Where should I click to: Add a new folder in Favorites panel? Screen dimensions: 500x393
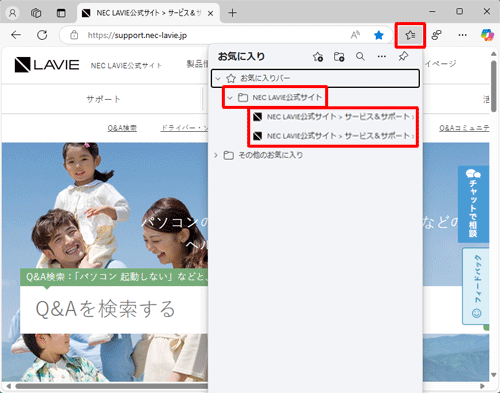point(339,57)
